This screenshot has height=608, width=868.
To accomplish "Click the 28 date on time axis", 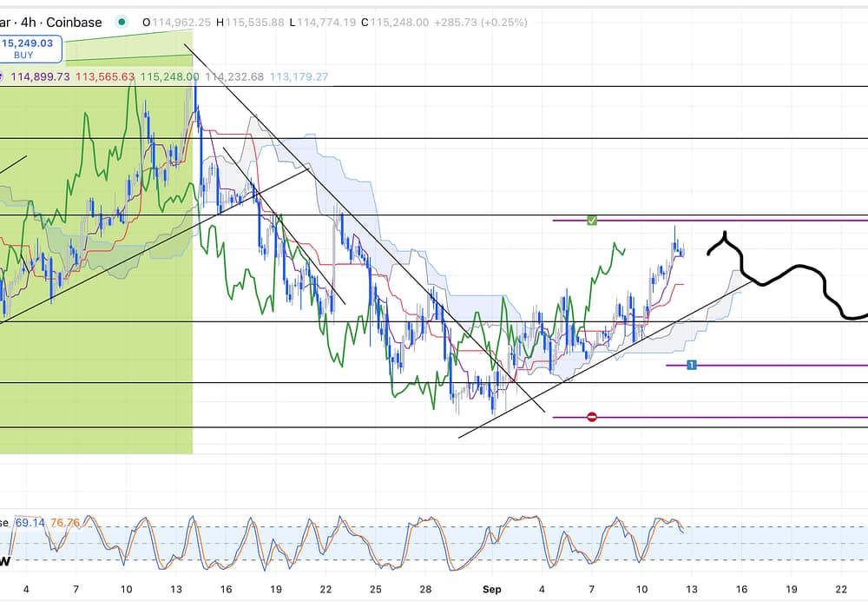I will [x=425, y=589].
